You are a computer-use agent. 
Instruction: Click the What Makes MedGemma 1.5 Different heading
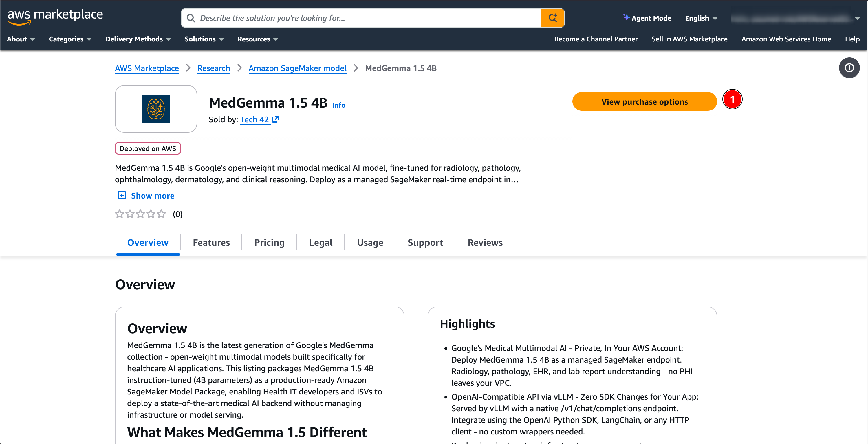247,432
